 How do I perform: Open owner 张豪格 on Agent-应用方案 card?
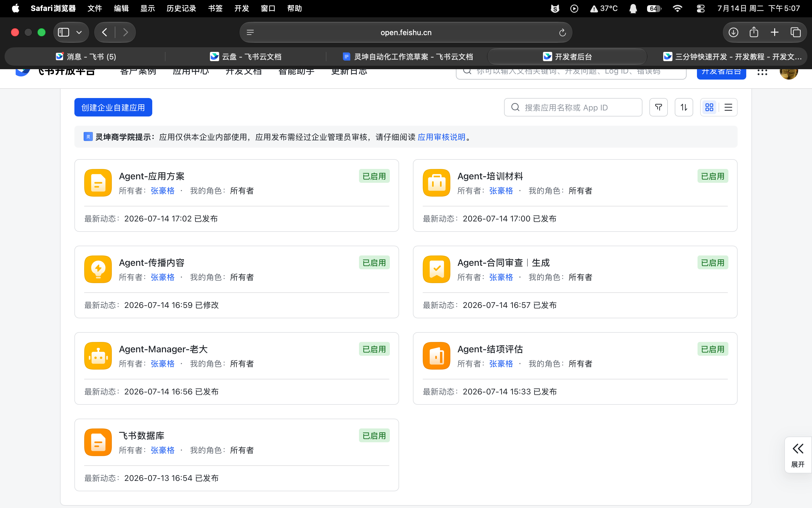pos(163,191)
